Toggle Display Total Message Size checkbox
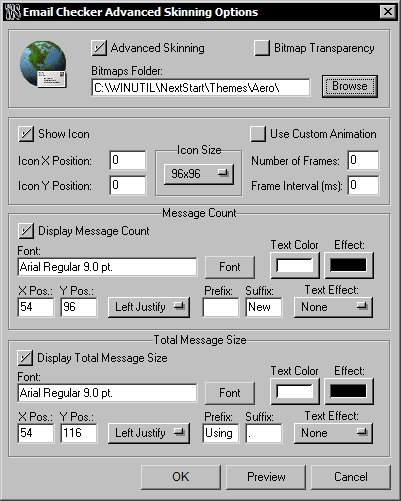This screenshot has height=501, width=401. pos(25,358)
